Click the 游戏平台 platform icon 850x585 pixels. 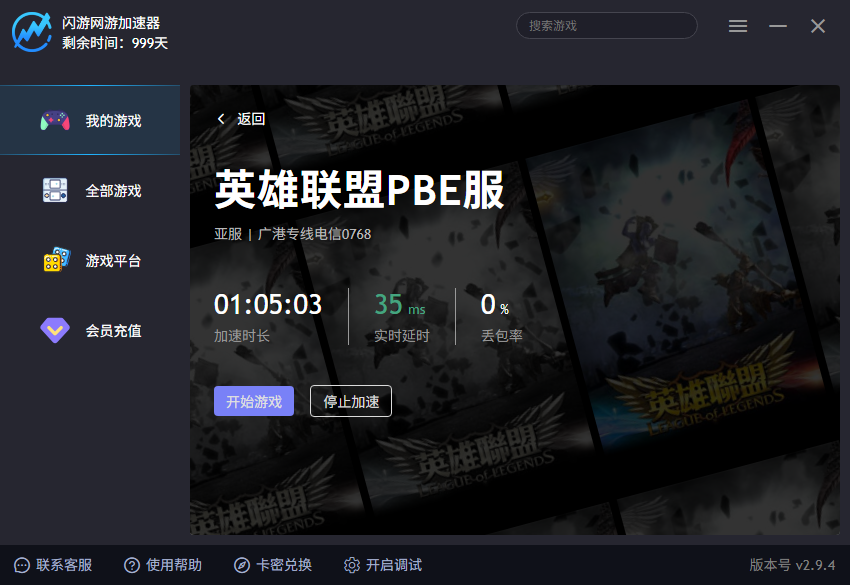56,260
